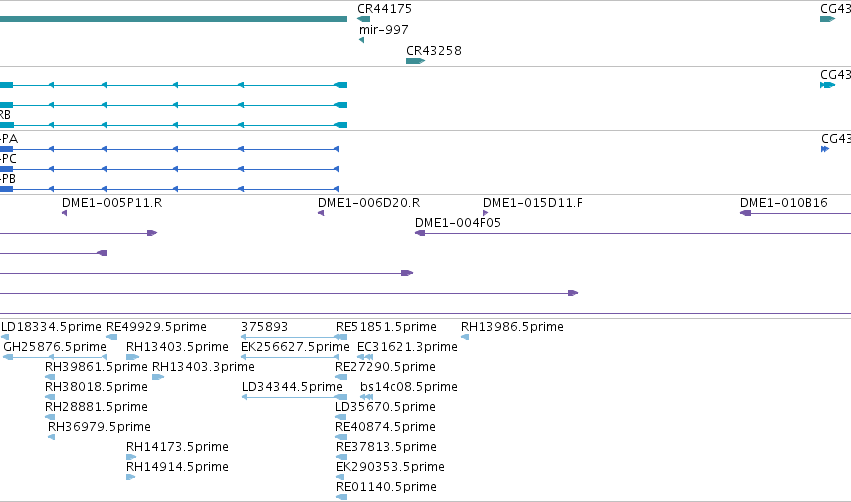The image size is (851, 502).
Task: Select the DME1-005P11.R purple arrowhead
Action: [65, 213]
